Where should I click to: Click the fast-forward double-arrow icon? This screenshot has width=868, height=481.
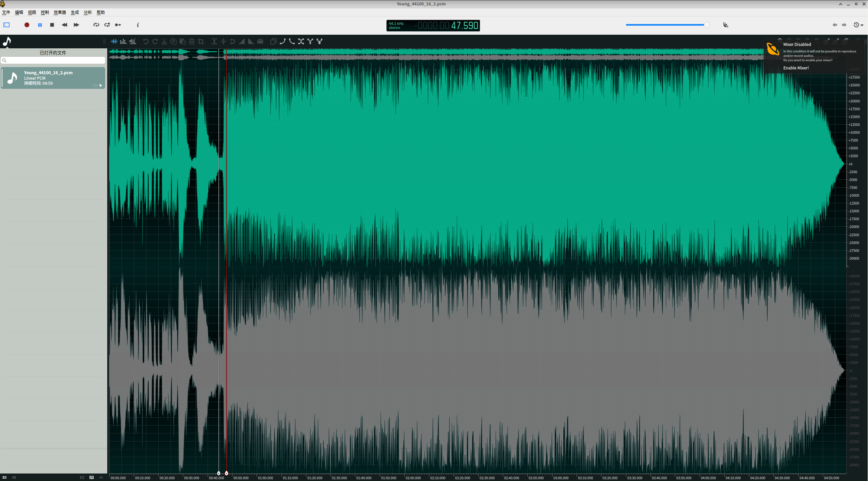(x=76, y=25)
